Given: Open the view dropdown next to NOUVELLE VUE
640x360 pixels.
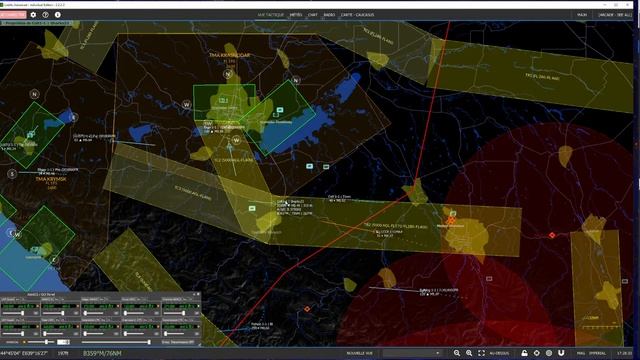Looking at the screenshot, I should 412,353.
